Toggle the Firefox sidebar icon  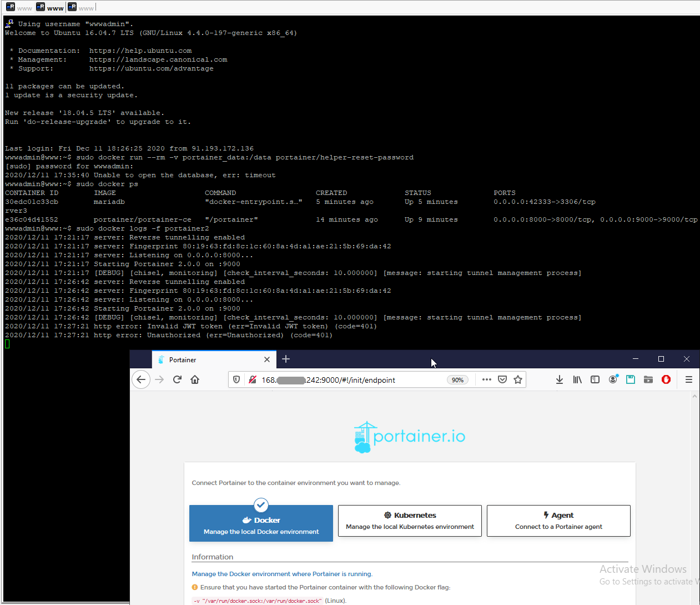click(595, 379)
